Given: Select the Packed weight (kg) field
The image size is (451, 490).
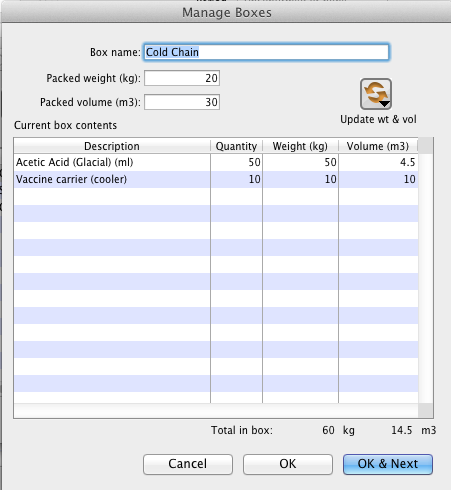Looking at the screenshot, I should tap(182, 78).
